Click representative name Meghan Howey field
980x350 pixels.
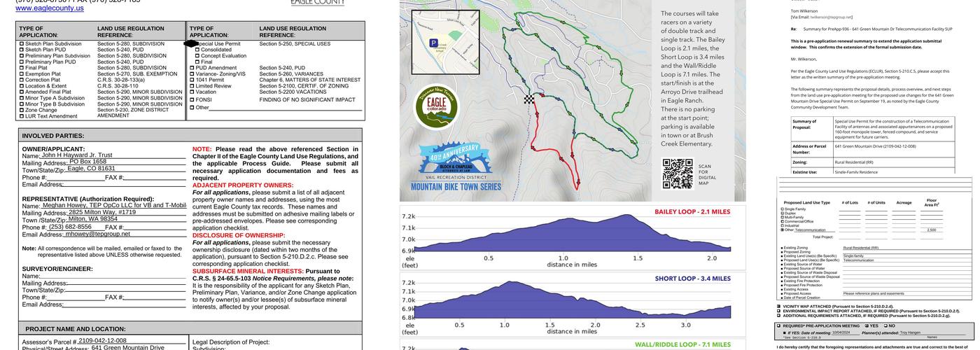tap(113, 206)
